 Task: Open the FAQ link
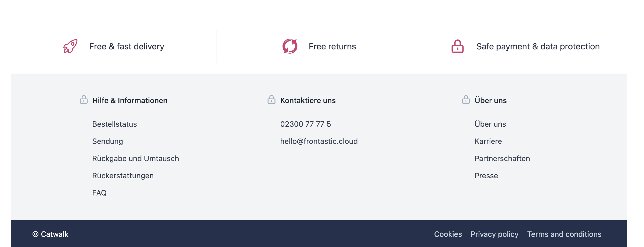[x=99, y=193]
